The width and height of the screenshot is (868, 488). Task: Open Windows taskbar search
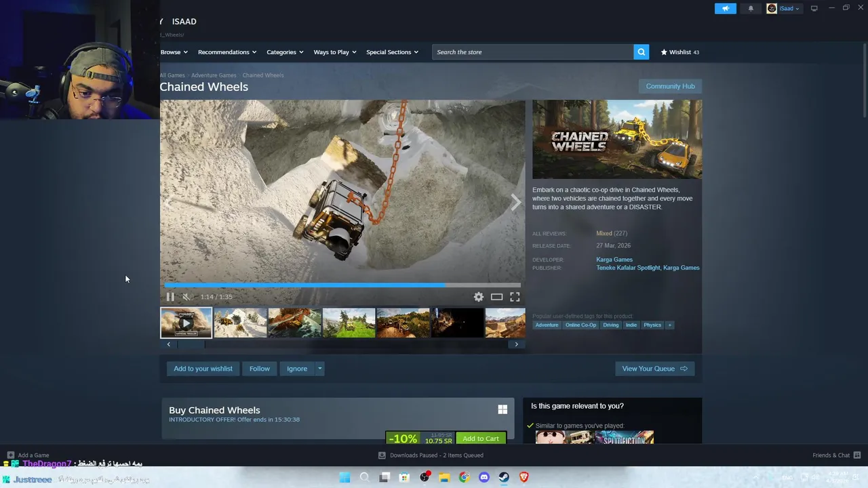point(364,477)
